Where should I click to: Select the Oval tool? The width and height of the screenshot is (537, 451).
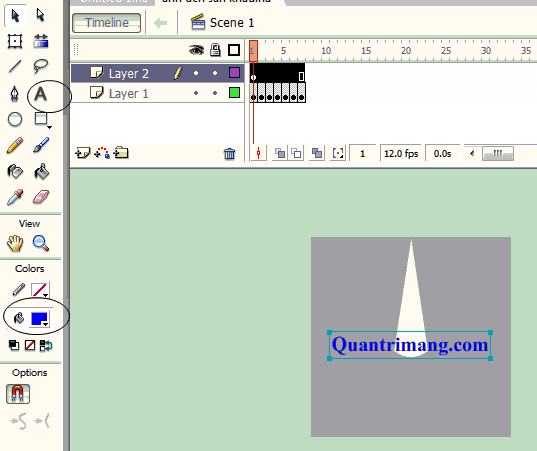coord(15,120)
